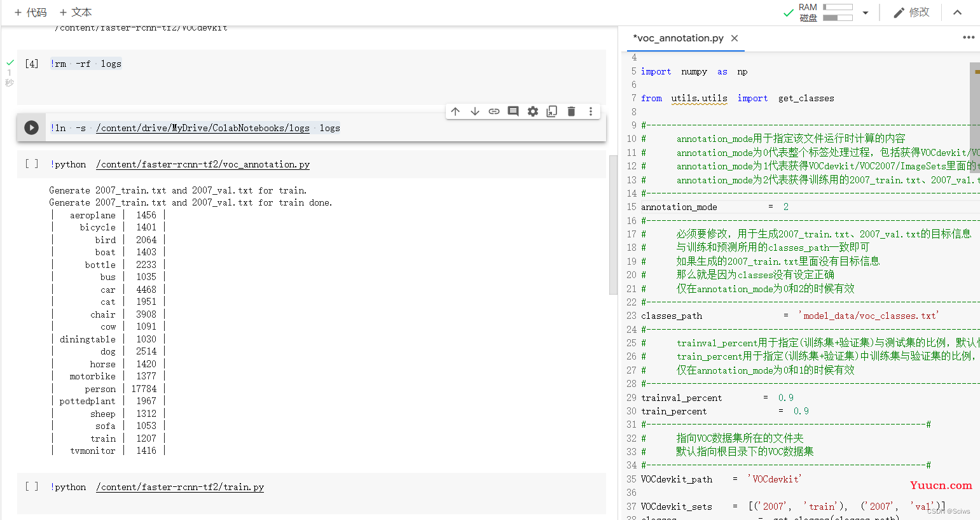Delete the selected cell
980x520 pixels.
pyautogui.click(x=571, y=111)
